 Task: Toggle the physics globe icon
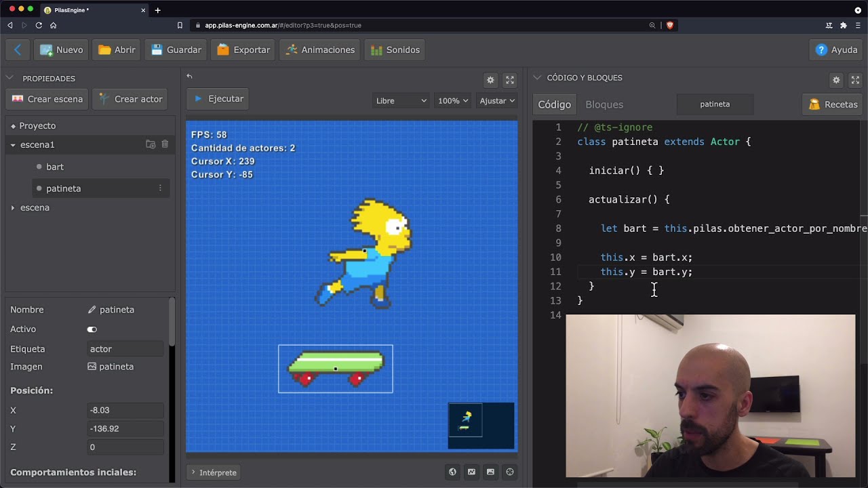coord(452,472)
